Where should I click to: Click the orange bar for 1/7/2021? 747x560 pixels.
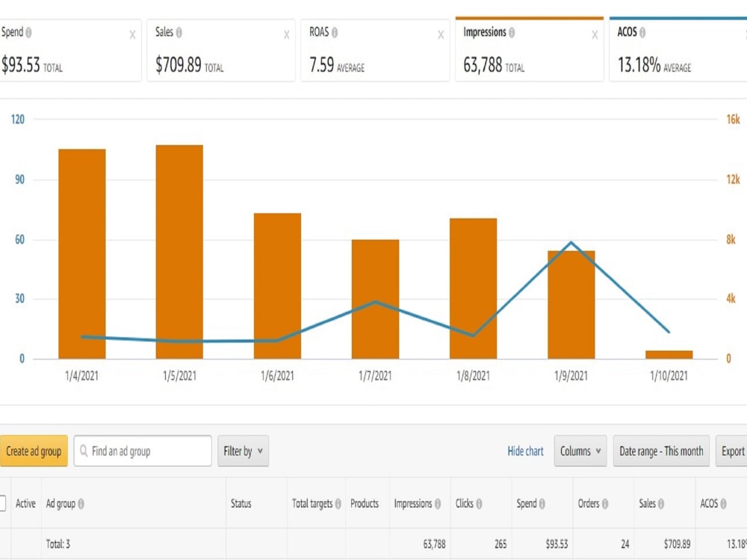point(376,299)
